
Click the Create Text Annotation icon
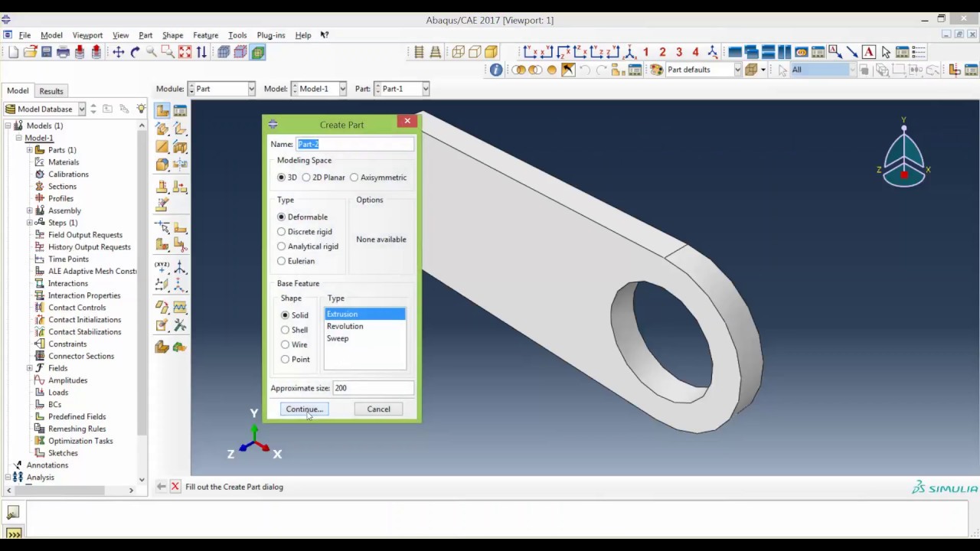coord(869,52)
